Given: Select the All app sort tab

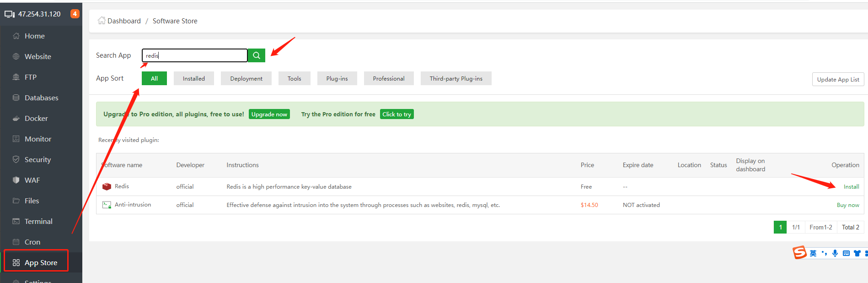Looking at the screenshot, I should click(154, 78).
